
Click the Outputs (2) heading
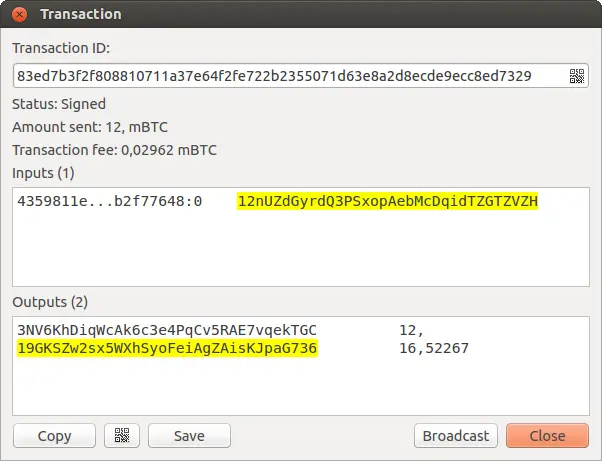[50, 302]
